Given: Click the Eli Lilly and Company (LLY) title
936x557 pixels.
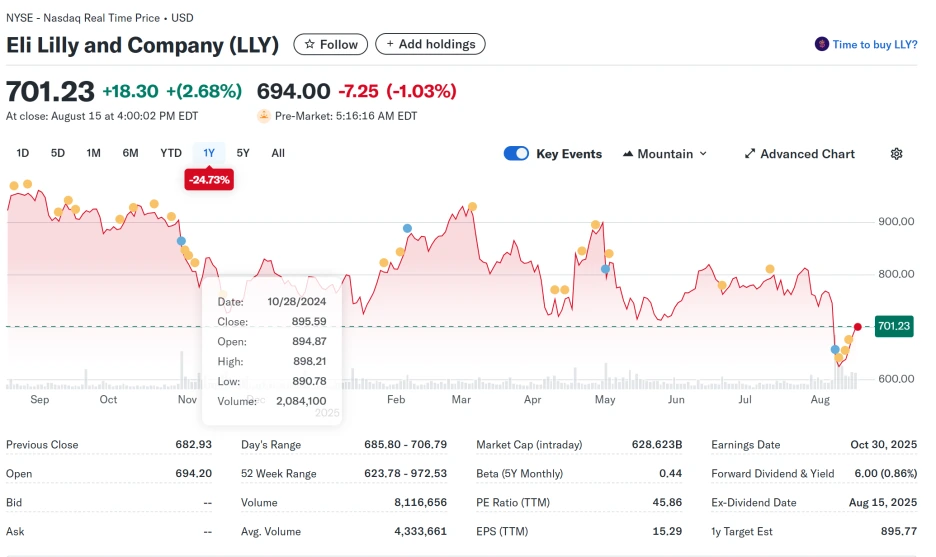Looking at the screenshot, I should pos(143,45).
